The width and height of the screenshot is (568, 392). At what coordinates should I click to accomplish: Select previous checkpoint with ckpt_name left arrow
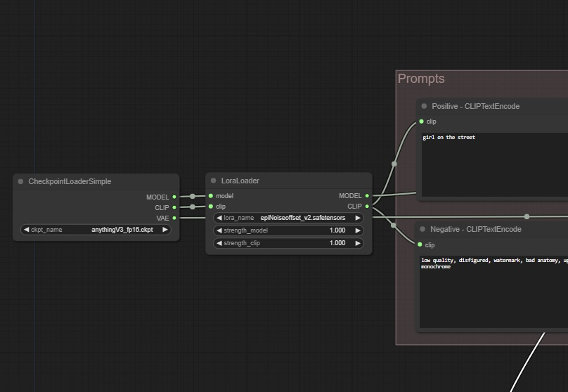[x=26, y=230]
